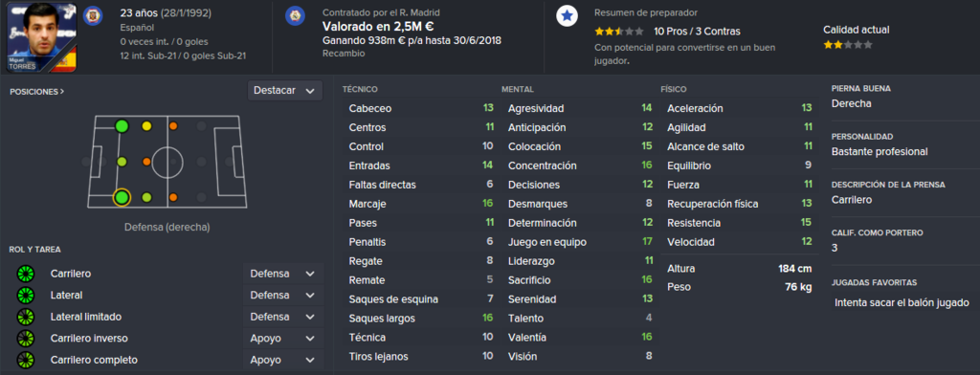Select the Lateral limitado role icon

tap(26, 317)
